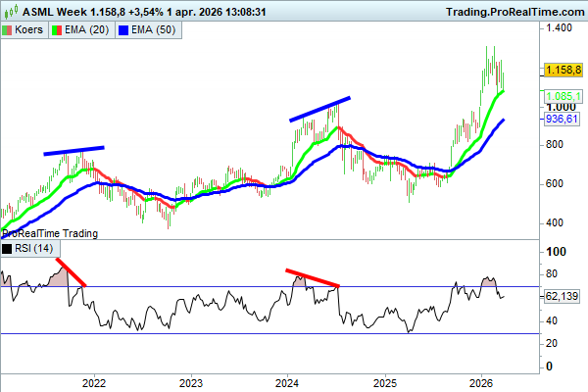Click the 2023 time axis label
The image size is (588, 392).
point(191,383)
